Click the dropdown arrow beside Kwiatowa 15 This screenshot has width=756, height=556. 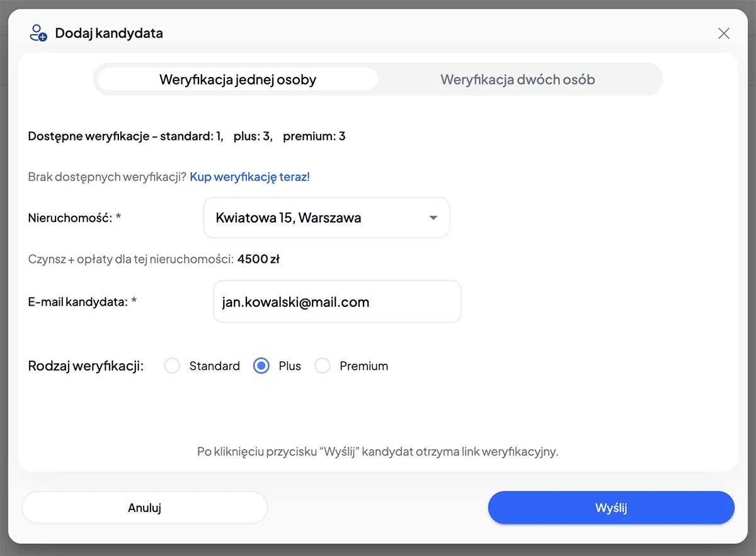coord(433,218)
